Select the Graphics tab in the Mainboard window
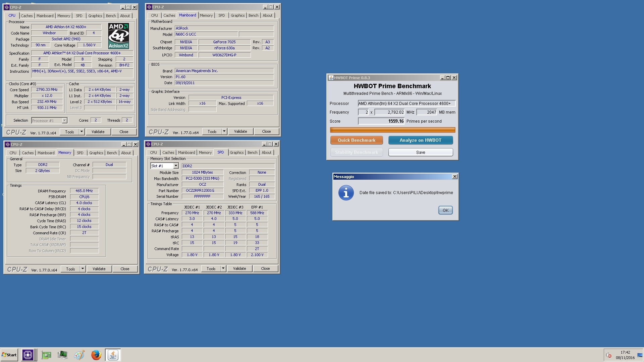644x362 pixels. pyautogui.click(x=237, y=15)
